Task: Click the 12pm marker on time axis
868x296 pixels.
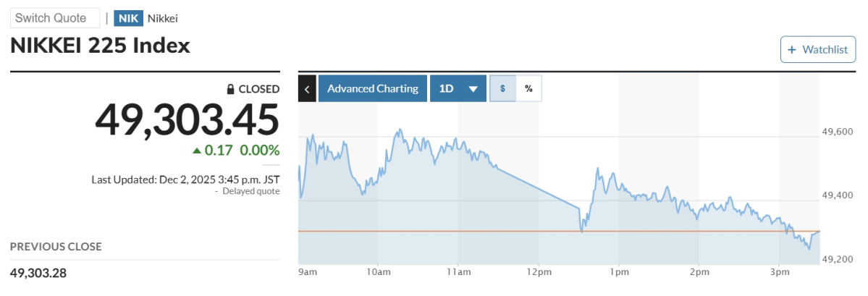Action: pos(539,272)
